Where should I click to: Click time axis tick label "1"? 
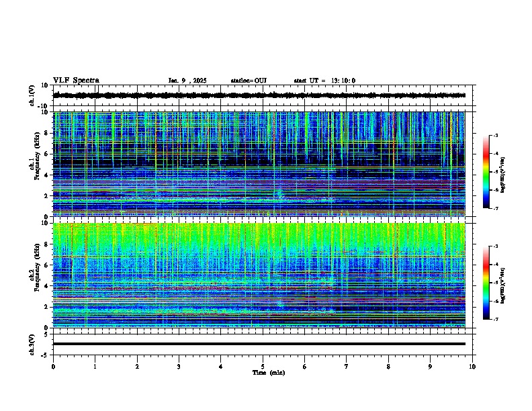[x=95, y=367]
